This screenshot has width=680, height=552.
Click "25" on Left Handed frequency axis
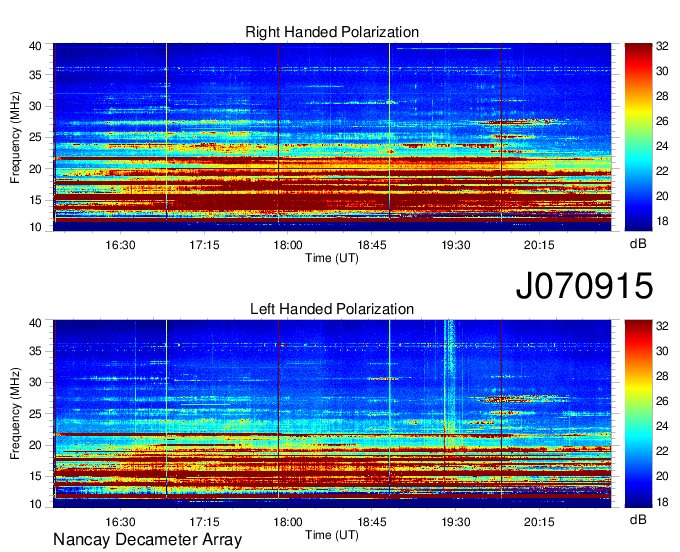pyautogui.click(x=36, y=414)
